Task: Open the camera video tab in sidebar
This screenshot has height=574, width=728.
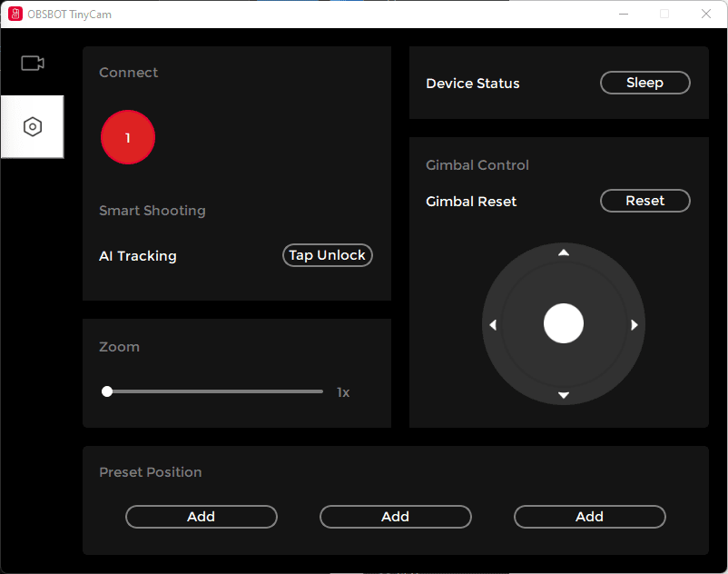Action: pyautogui.click(x=33, y=63)
